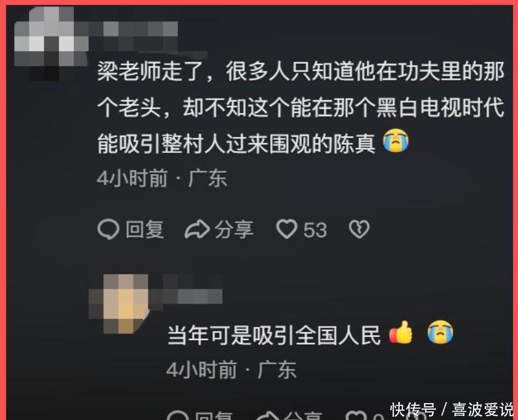This screenshot has width=518, height=420.
Task: Tap the 回复 label beside the 53-like comment
Action: click(145, 229)
